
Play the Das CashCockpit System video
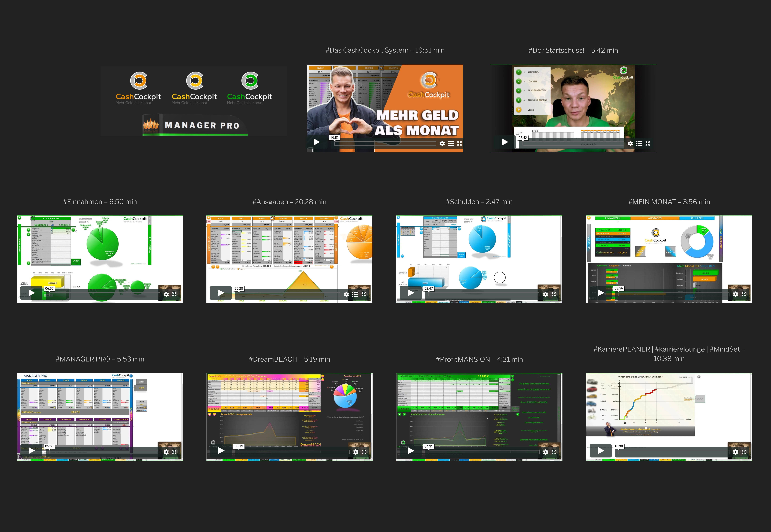click(317, 142)
